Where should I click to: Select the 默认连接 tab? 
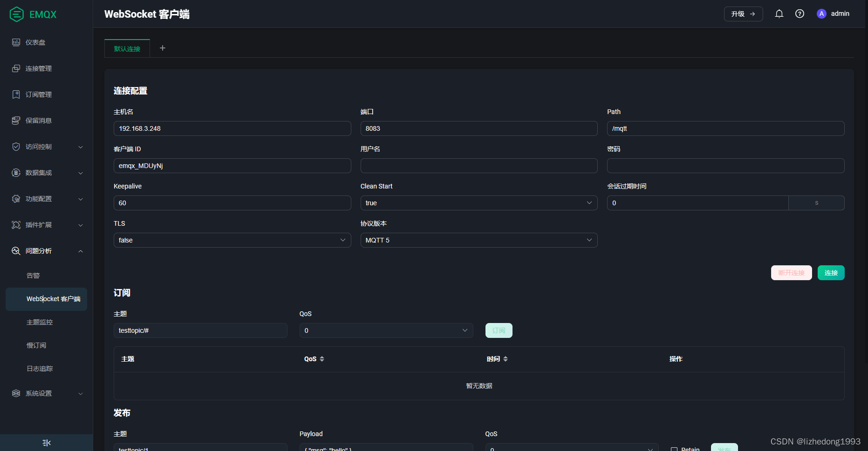pos(127,48)
